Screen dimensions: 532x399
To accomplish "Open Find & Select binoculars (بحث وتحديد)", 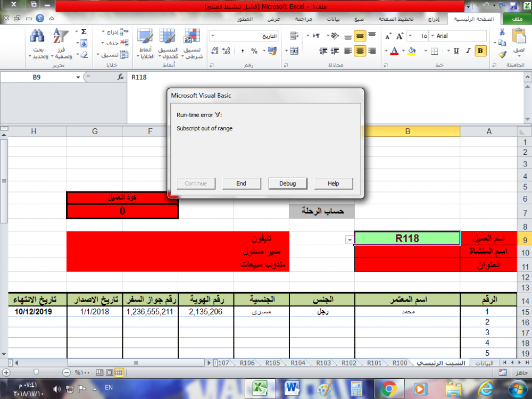I will pyautogui.click(x=38, y=44).
